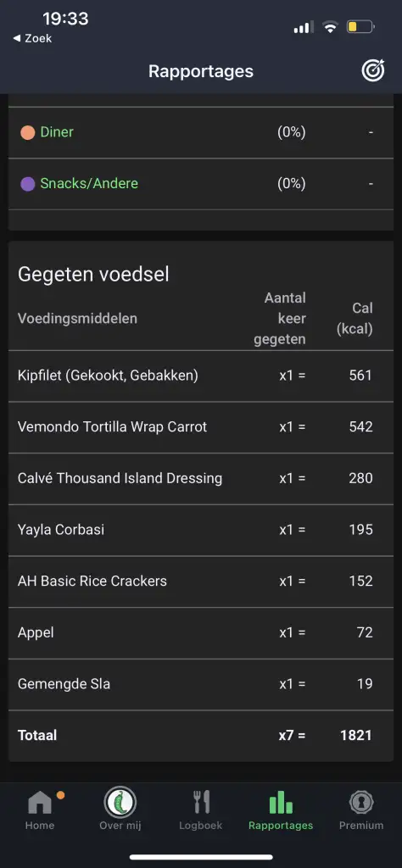This screenshot has height=868, width=402.
Task: Tap the Gemengde Sla row
Action: pos(201,685)
